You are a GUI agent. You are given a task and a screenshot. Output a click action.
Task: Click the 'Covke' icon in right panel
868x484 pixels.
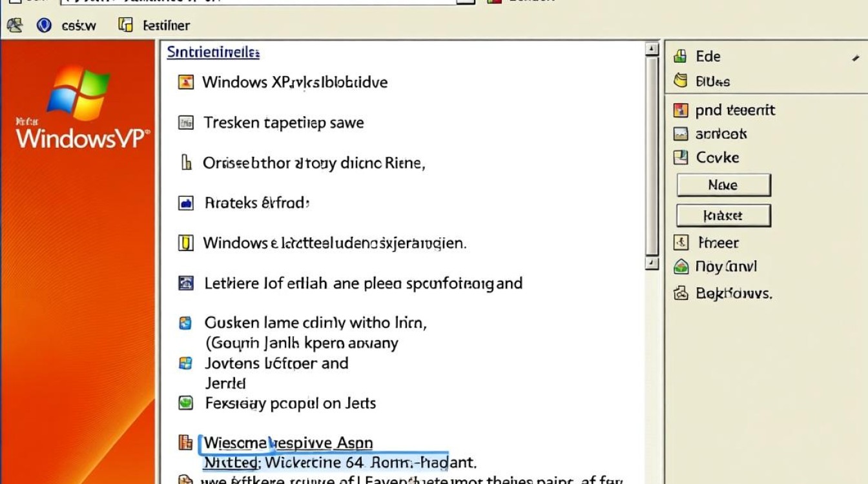click(x=680, y=157)
